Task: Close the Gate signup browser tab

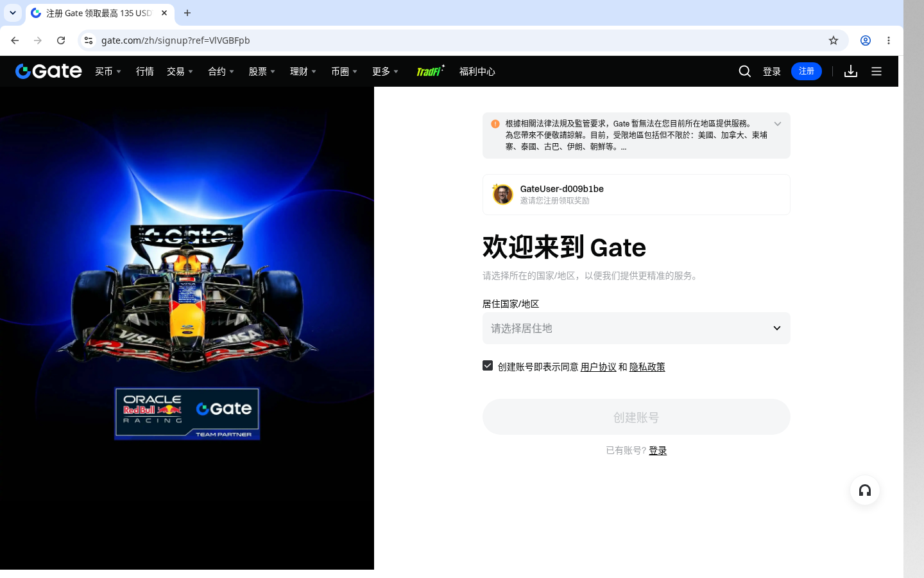Action: click(x=164, y=13)
